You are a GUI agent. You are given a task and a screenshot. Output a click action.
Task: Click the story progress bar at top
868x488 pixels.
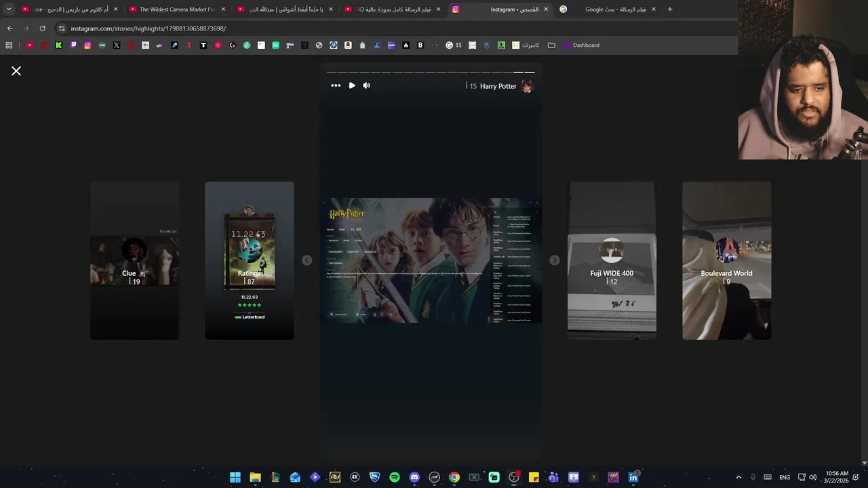[431, 72]
